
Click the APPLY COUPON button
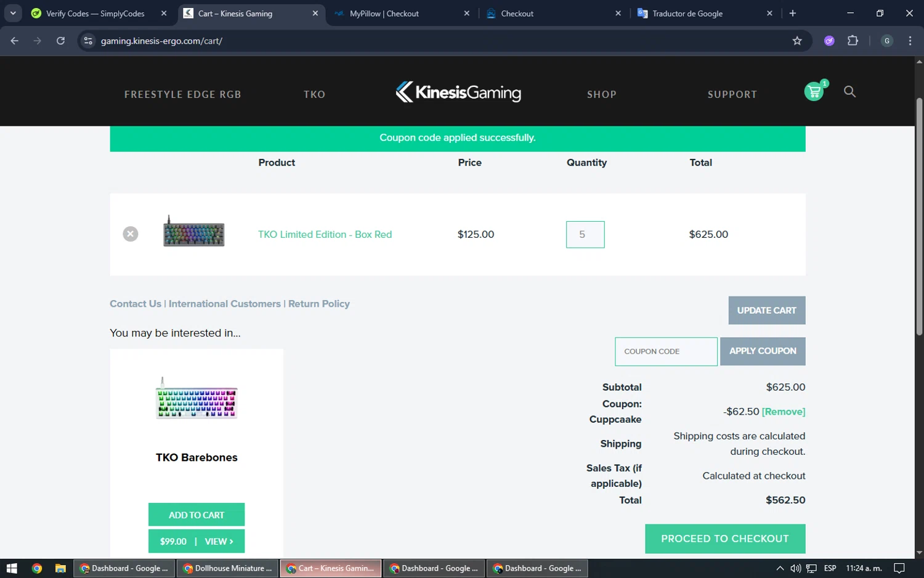(763, 351)
